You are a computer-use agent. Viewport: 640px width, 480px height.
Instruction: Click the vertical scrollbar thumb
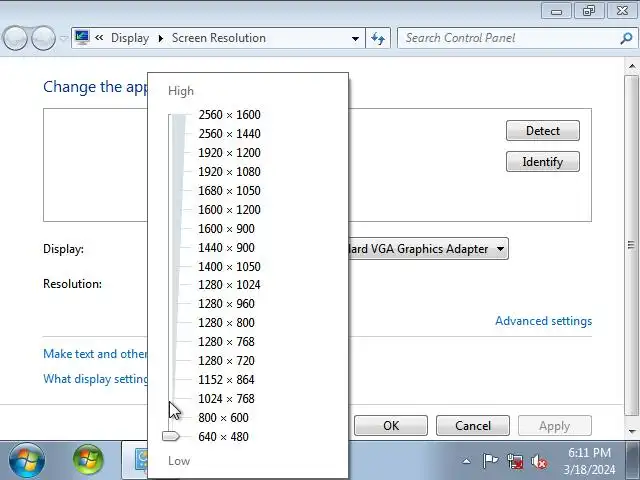point(631,245)
